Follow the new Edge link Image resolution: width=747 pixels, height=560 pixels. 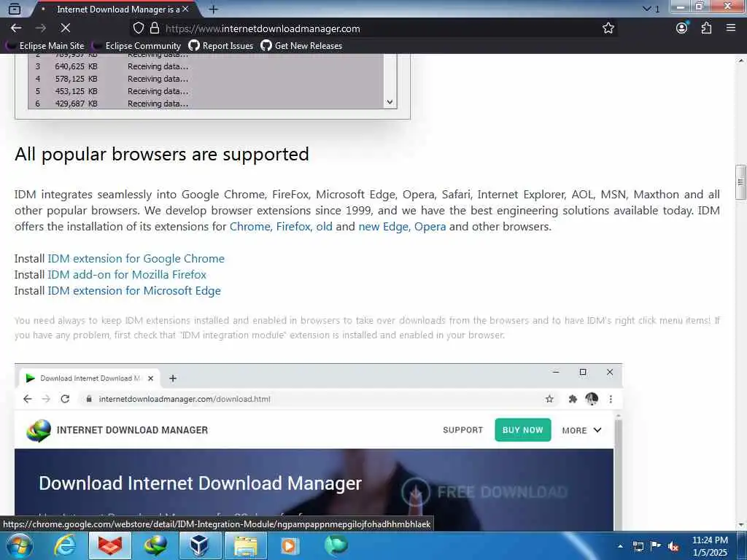[x=384, y=227]
